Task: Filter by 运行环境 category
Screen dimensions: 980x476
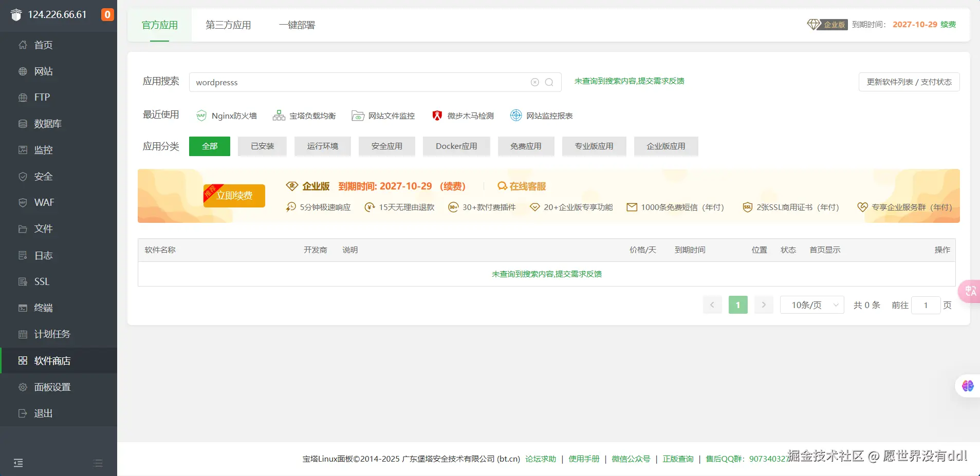Action: pos(323,146)
